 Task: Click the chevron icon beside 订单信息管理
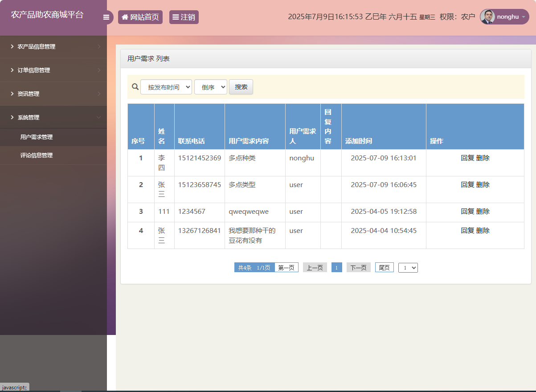click(x=11, y=70)
